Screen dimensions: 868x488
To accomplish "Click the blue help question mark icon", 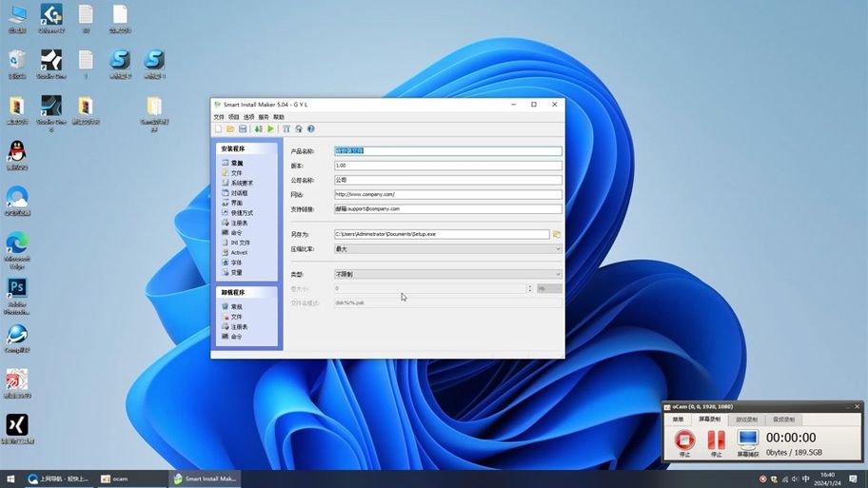I will coord(311,129).
